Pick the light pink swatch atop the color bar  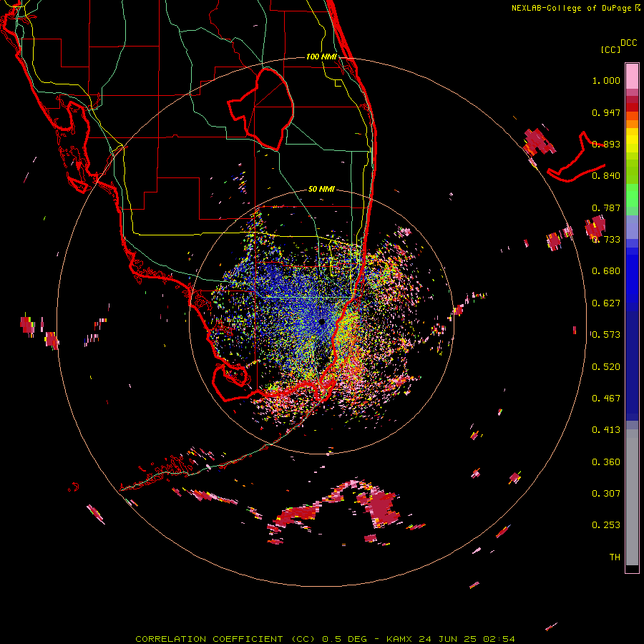coord(632,77)
